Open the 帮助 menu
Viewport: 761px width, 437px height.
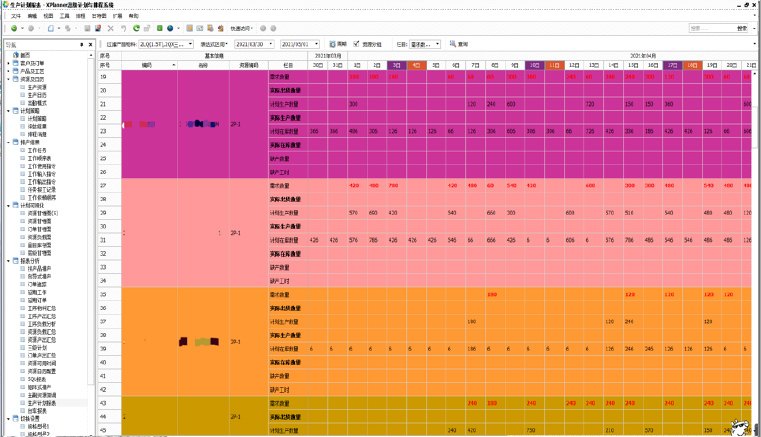[133, 16]
